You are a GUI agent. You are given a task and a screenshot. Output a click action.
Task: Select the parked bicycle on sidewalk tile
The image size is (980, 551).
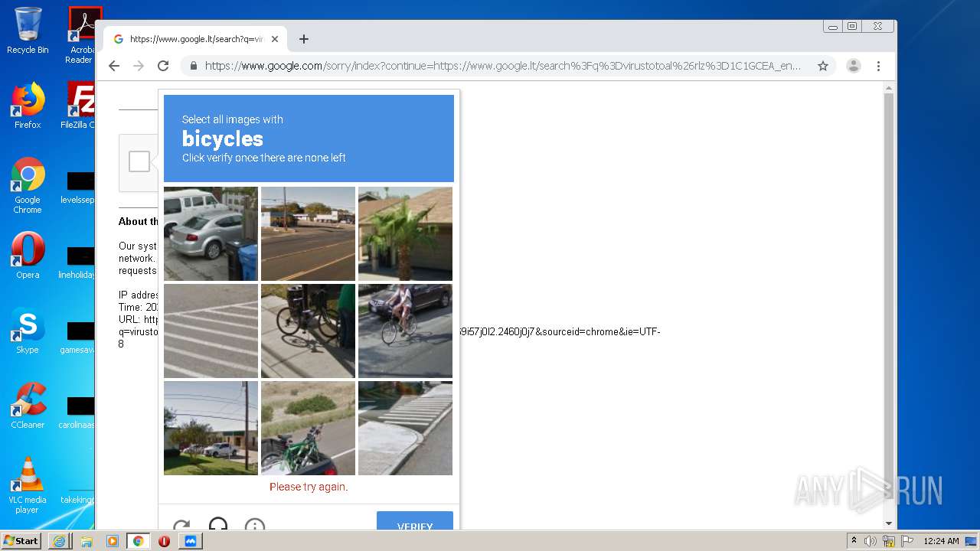[x=308, y=331]
